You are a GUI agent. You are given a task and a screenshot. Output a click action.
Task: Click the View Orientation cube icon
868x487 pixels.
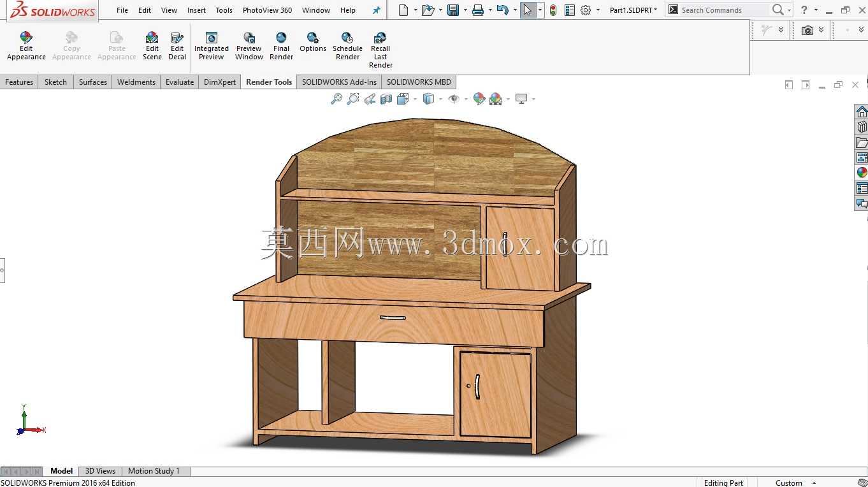coord(403,99)
